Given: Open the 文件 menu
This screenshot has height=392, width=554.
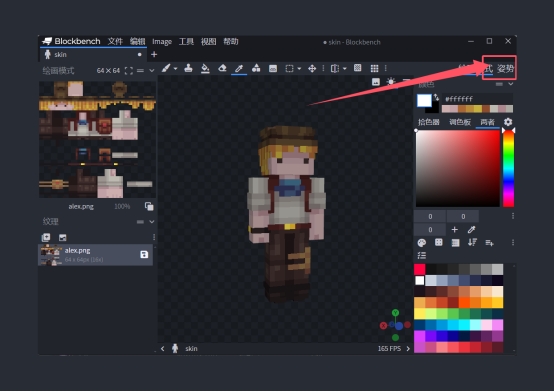Looking at the screenshot, I should tap(115, 41).
